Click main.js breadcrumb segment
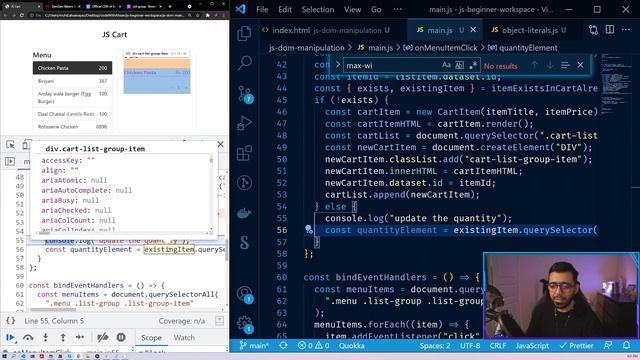The height and width of the screenshot is (360, 640). (380, 48)
